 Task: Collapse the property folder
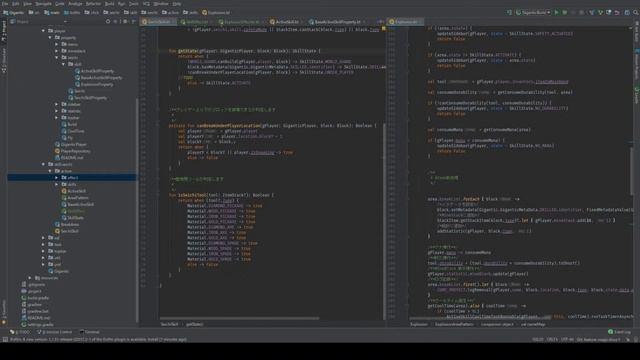[x=50, y=38]
